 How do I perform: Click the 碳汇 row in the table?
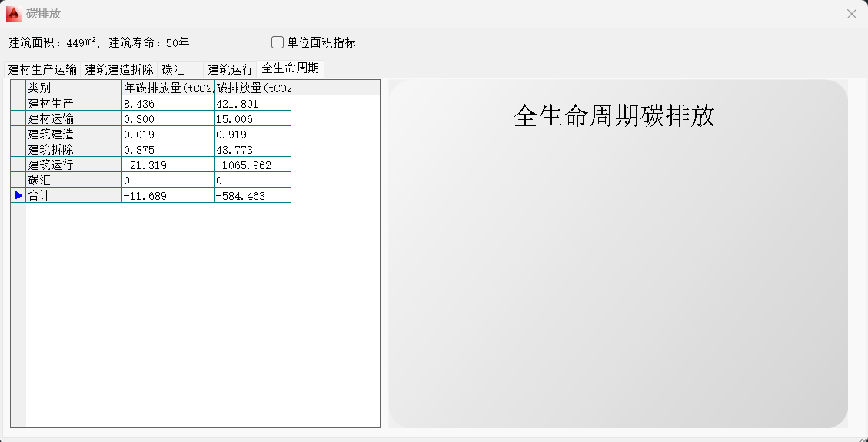(x=74, y=180)
